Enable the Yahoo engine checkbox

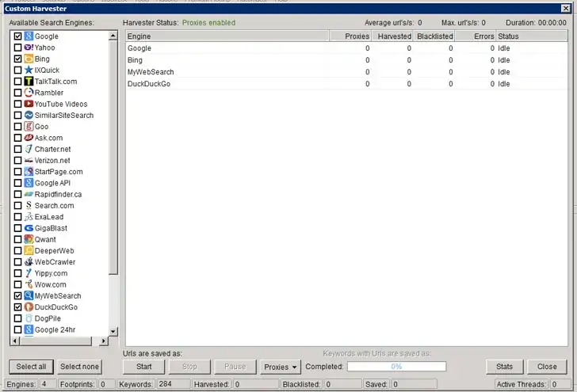[17, 48]
